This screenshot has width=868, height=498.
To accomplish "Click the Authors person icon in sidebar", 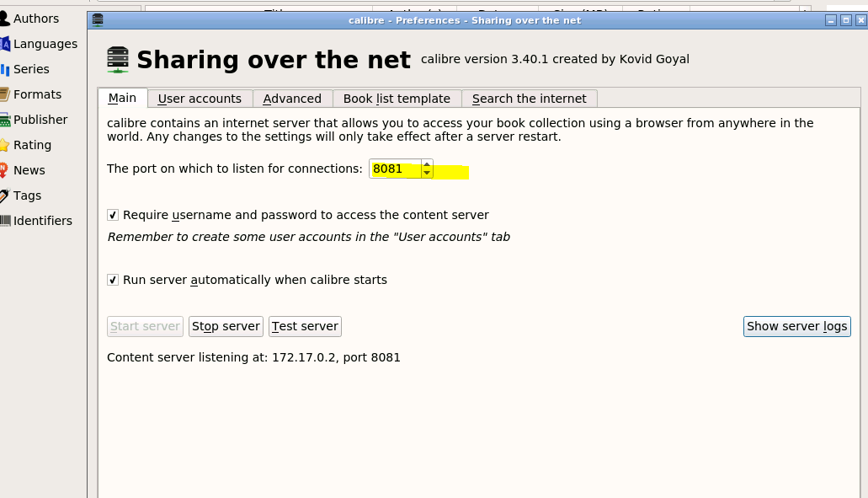I will [x=4, y=19].
